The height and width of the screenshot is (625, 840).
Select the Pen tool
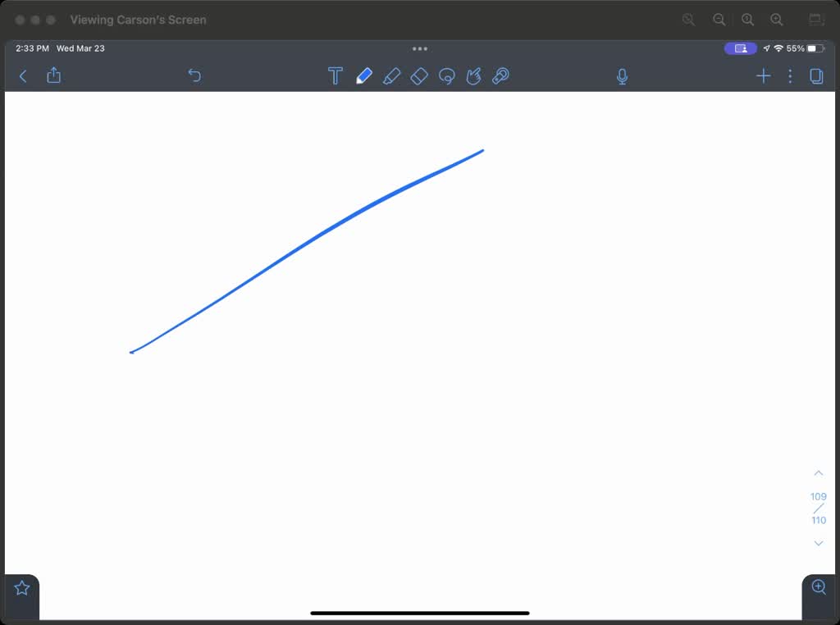(x=364, y=75)
